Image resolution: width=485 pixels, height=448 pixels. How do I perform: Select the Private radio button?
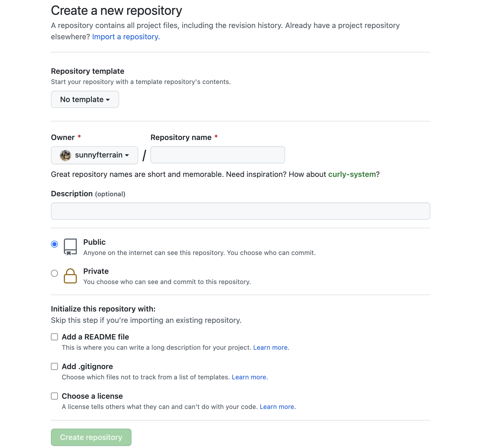pyautogui.click(x=54, y=273)
